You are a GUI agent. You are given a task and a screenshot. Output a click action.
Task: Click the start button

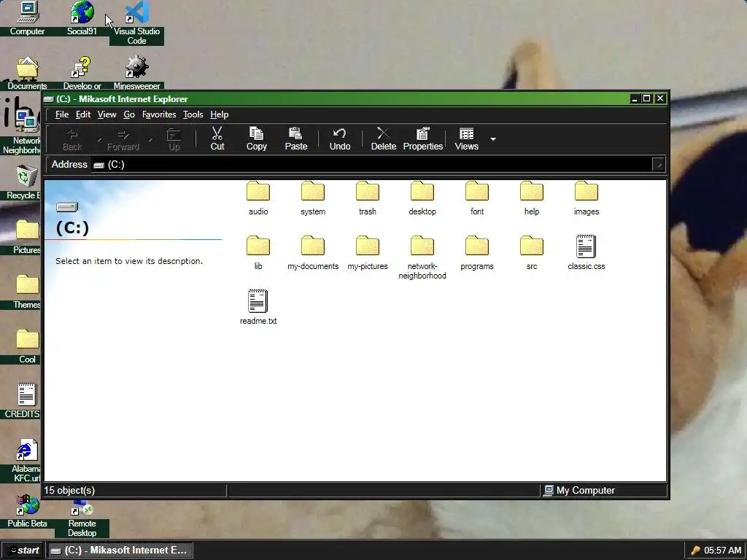23,550
